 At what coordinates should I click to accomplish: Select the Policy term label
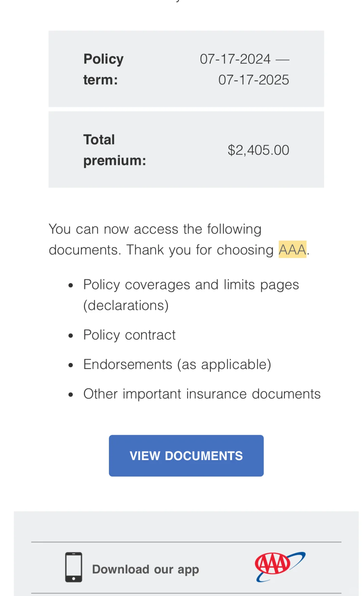(103, 69)
